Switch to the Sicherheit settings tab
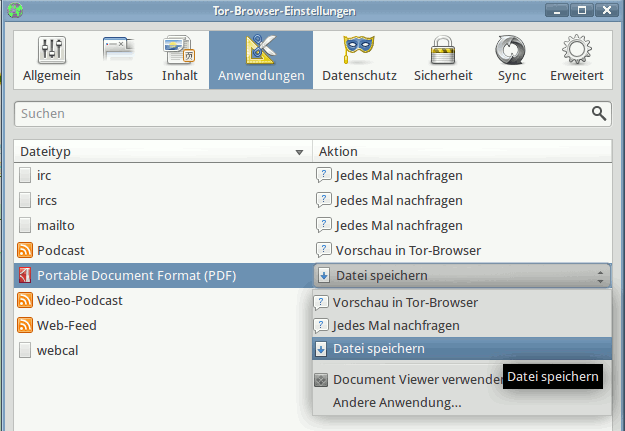This screenshot has width=625, height=431. [443, 60]
